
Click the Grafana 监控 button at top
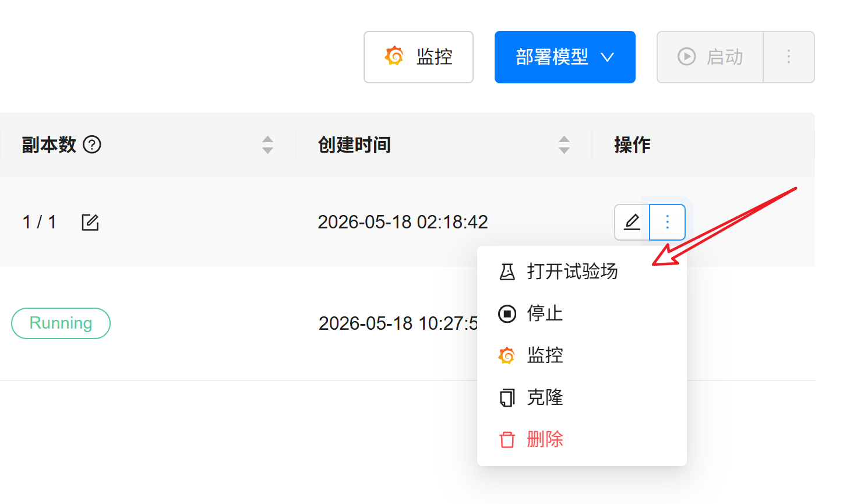(418, 57)
